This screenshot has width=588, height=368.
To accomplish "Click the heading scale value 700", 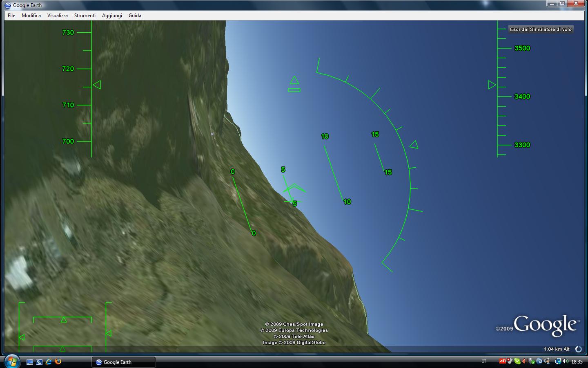I will (68, 141).
